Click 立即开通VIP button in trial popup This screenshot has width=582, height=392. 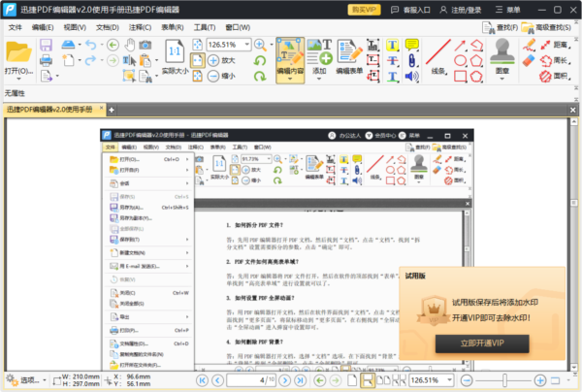tap(481, 343)
